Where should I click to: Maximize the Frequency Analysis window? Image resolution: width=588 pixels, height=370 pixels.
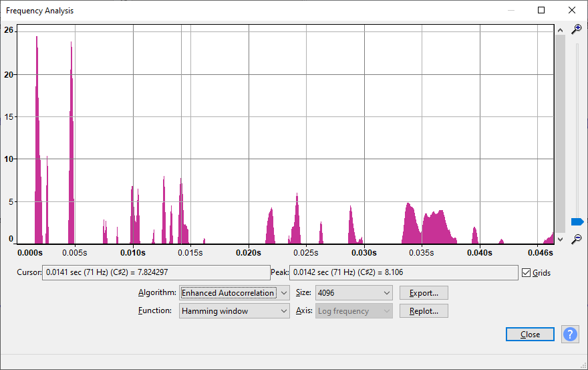[541, 10]
